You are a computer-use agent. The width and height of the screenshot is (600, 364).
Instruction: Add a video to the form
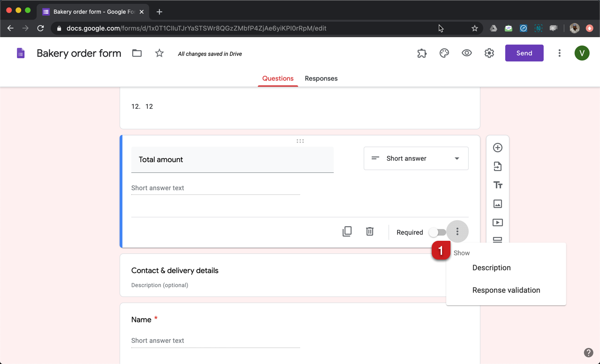[497, 222]
